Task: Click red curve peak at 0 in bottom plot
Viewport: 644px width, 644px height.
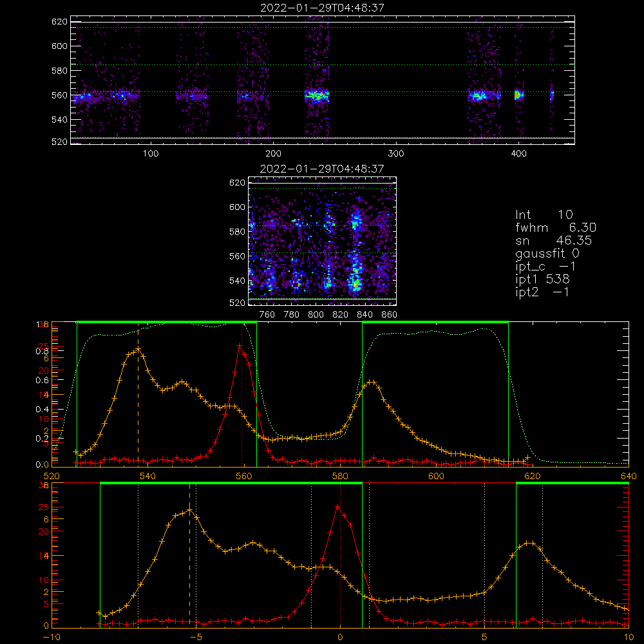Action: click(337, 507)
